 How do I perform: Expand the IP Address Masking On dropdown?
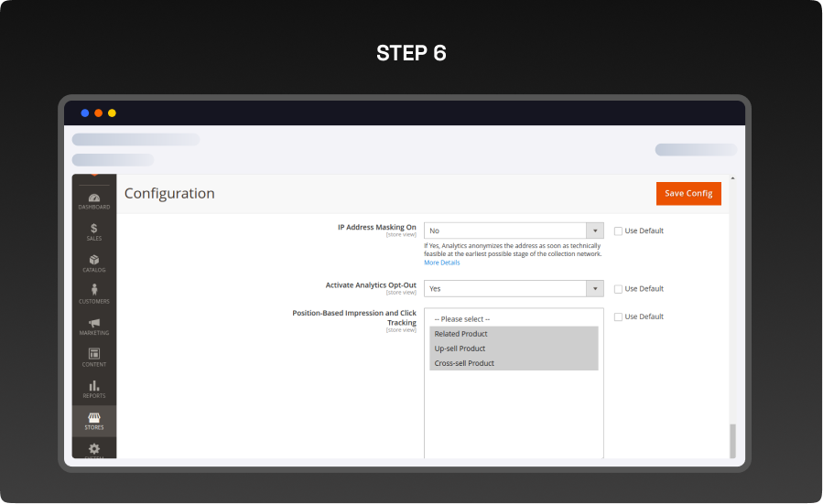coord(514,231)
